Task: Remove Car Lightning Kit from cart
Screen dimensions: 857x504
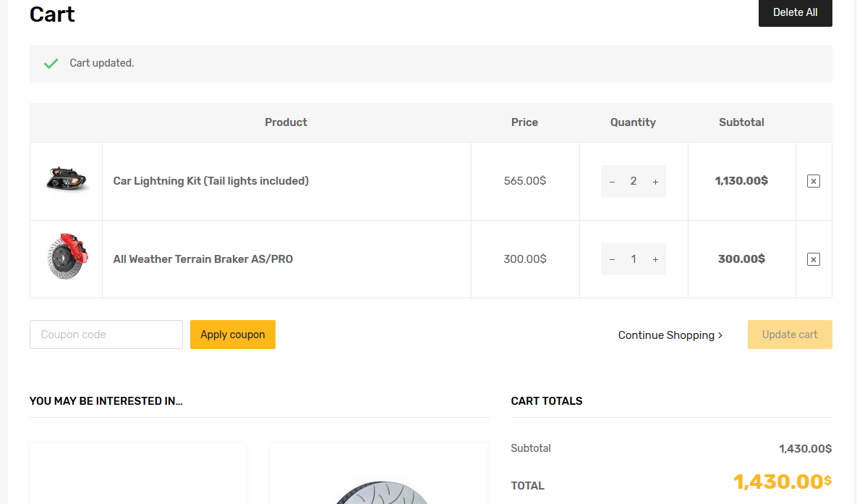Action: click(x=813, y=181)
